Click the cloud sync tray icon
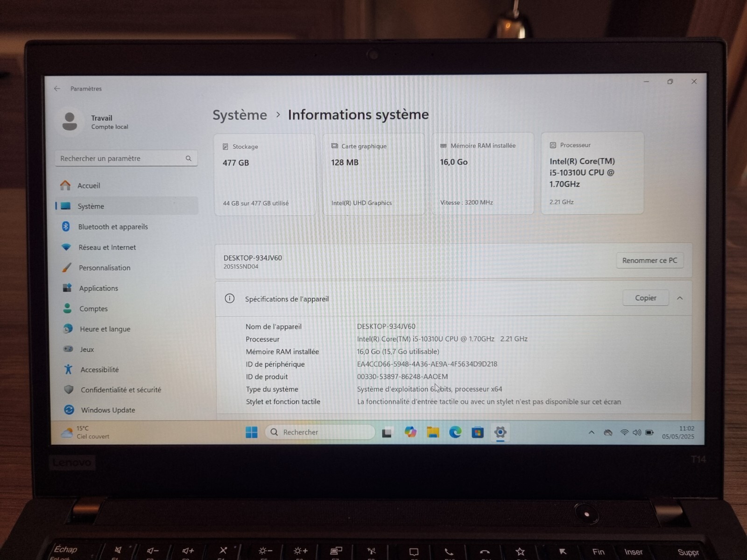The width and height of the screenshot is (747, 560). click(x=608, y=433)
